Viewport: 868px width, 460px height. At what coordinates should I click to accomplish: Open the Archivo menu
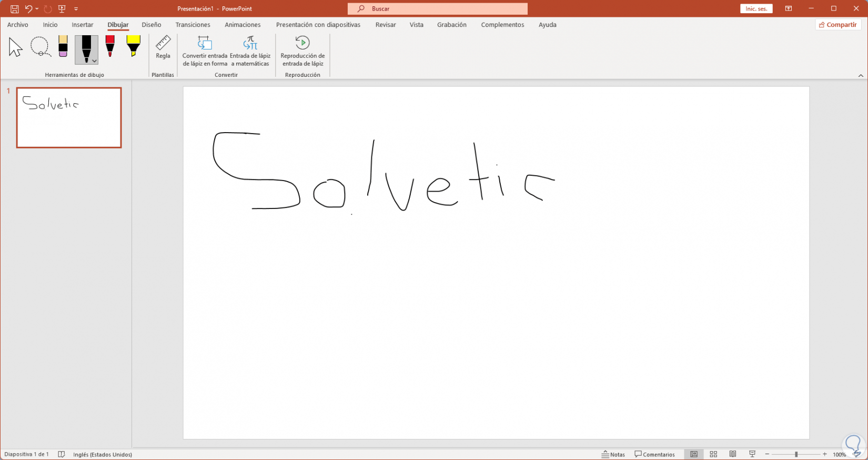coord(18,25)
